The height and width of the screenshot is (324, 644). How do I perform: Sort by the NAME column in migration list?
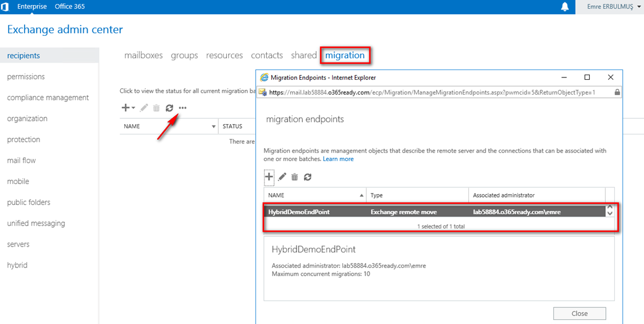tap(132, 126)
